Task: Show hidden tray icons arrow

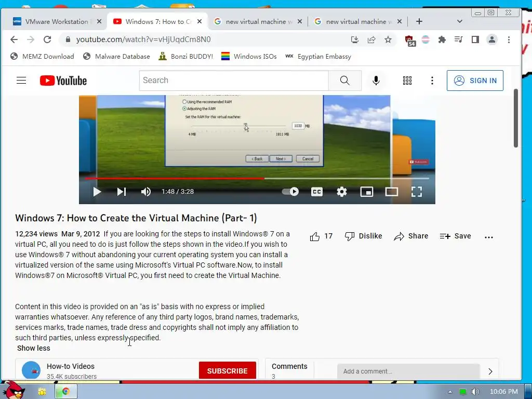Action: (450, 392)
